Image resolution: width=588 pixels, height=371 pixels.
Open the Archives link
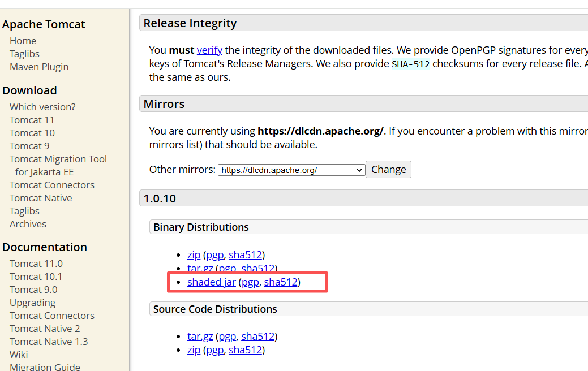click(28, 224)
